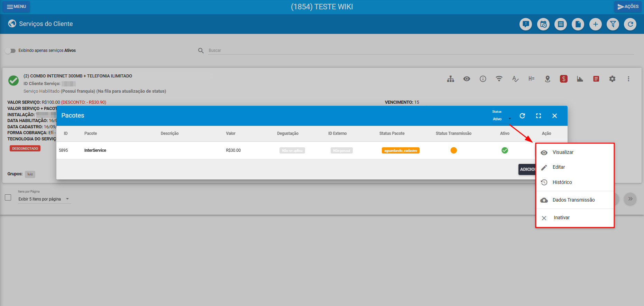Click the Não se aplica badge

(292, 151)
